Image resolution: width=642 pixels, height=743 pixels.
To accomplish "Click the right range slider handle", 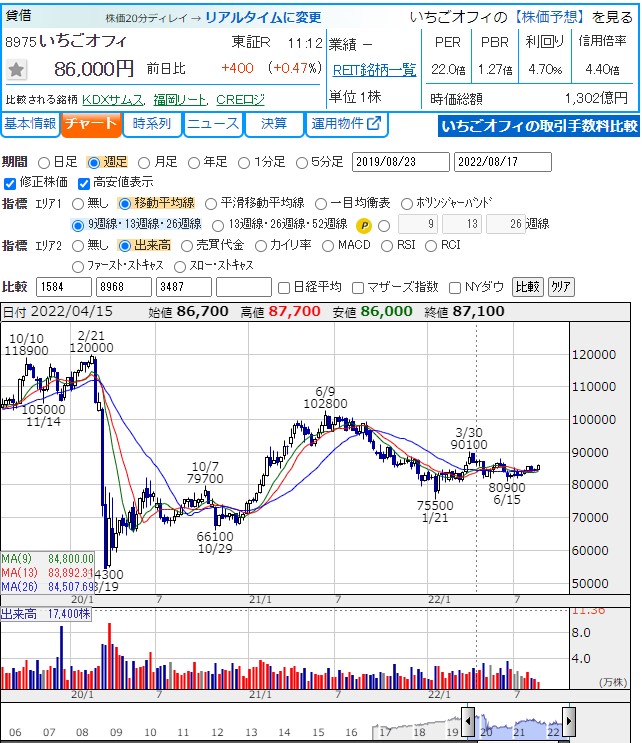I will pyautogui.click(x=568, y=719).
